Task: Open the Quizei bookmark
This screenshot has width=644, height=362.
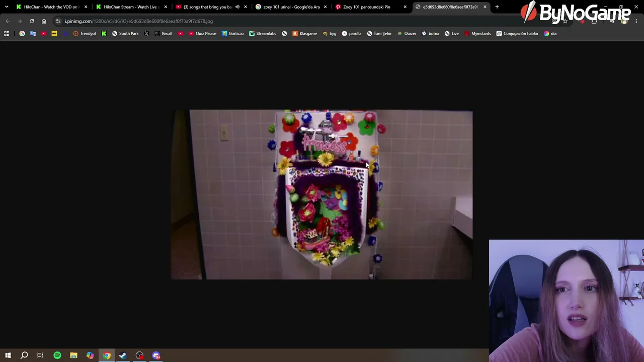Action: click(x=407, y=34)
